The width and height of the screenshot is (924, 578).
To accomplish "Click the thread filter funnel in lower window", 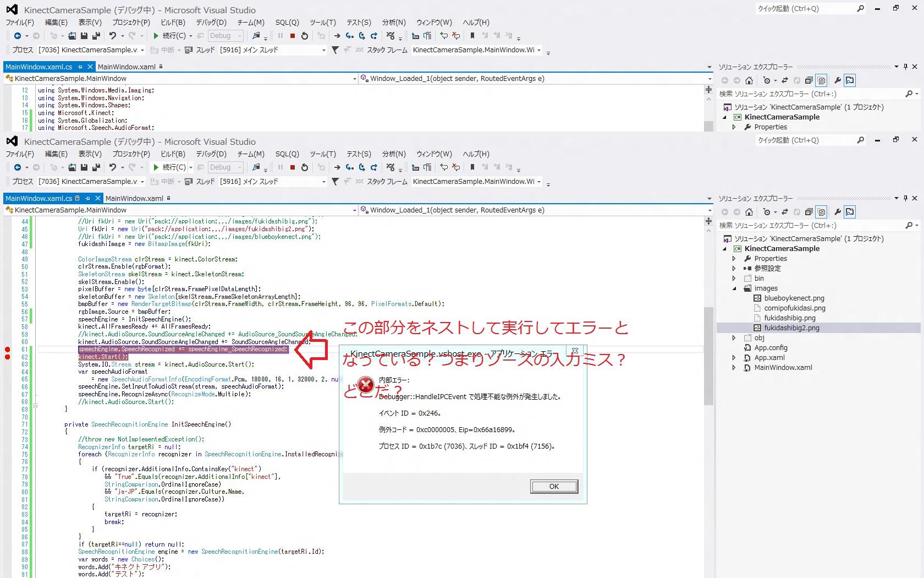I will pos(335,182).
